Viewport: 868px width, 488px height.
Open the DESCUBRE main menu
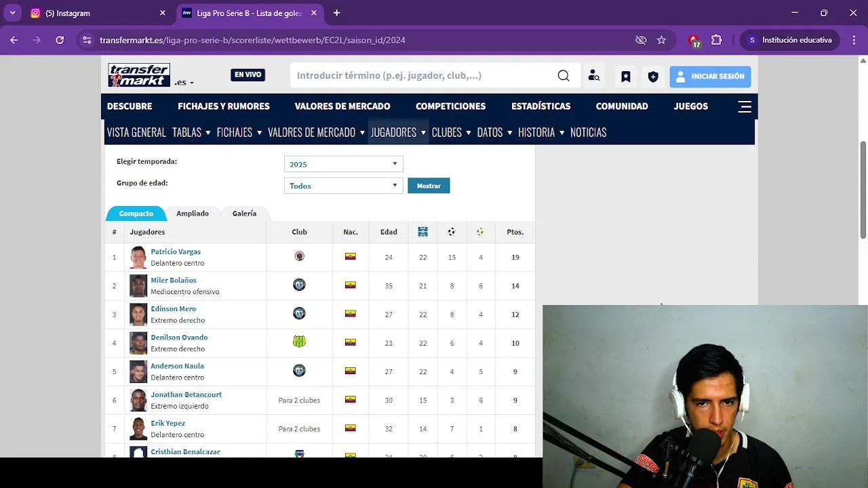[130, 106]
